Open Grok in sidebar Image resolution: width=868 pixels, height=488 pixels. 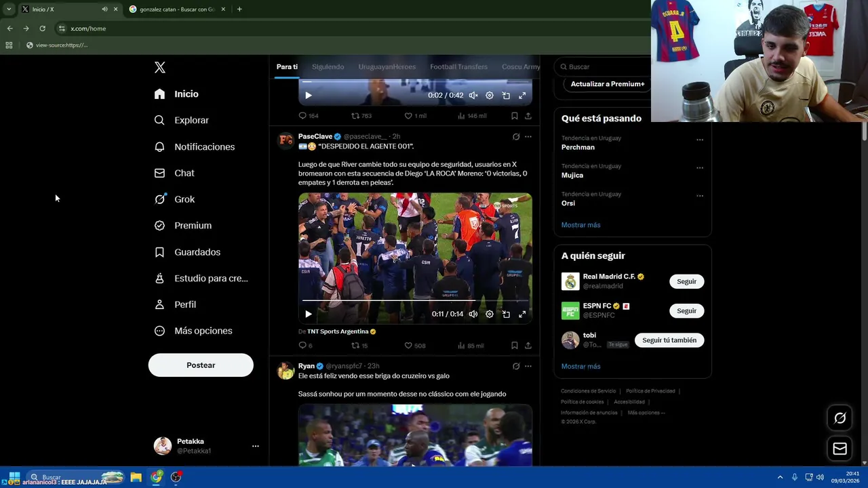(174, 199)
